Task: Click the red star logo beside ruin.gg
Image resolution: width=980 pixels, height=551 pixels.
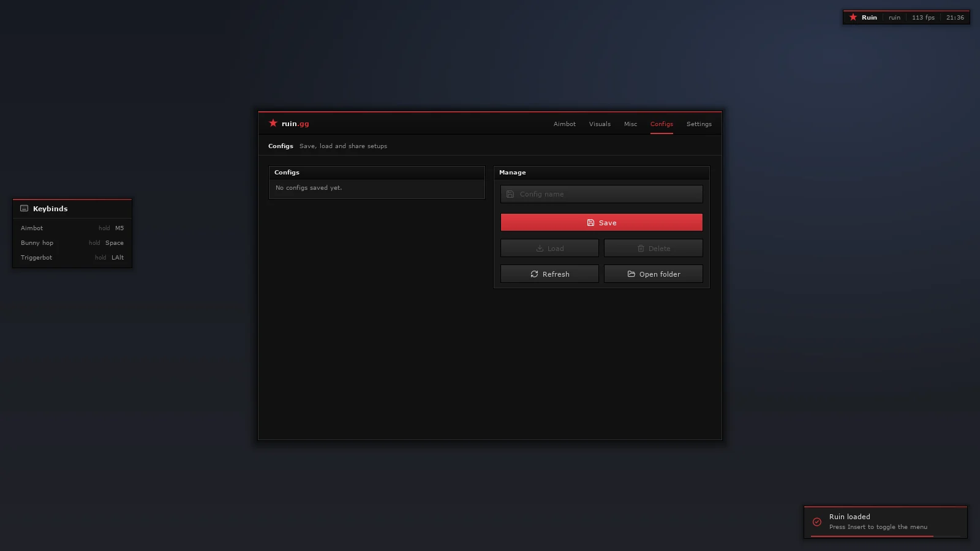Action: click(273, 123)
